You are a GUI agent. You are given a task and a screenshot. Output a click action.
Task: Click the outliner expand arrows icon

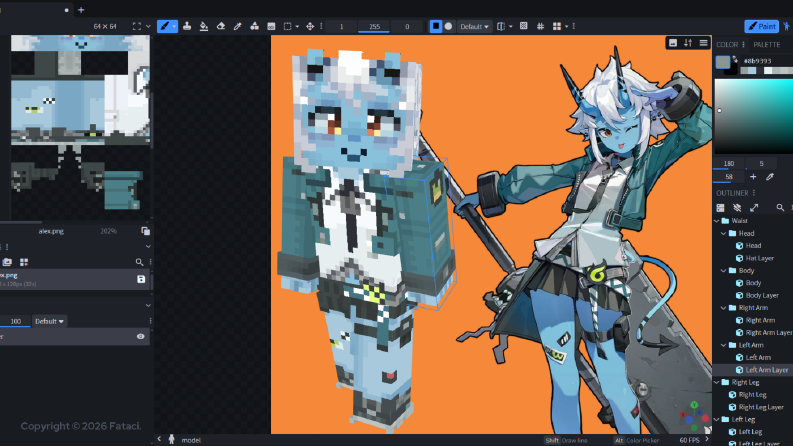click(754, 208)
